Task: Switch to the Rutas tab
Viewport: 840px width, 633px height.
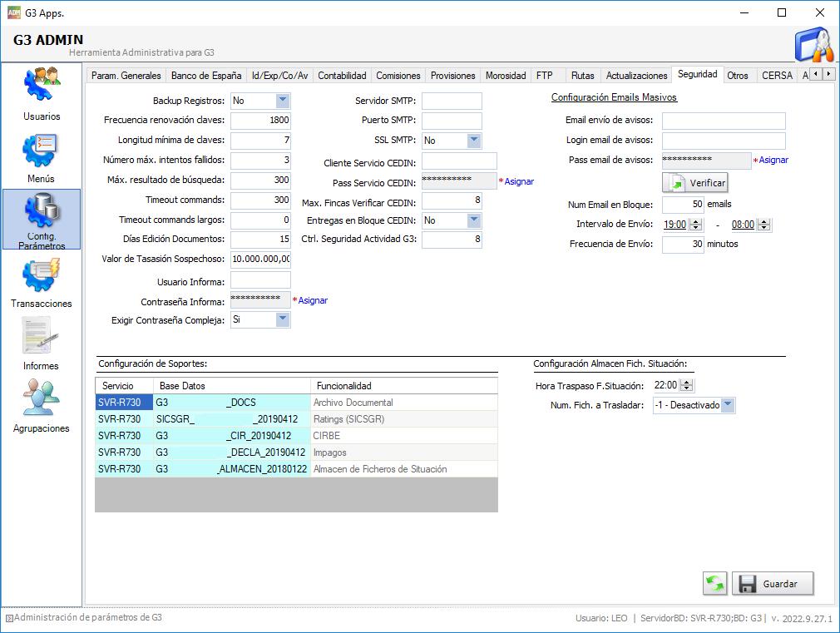Action: 582,76
